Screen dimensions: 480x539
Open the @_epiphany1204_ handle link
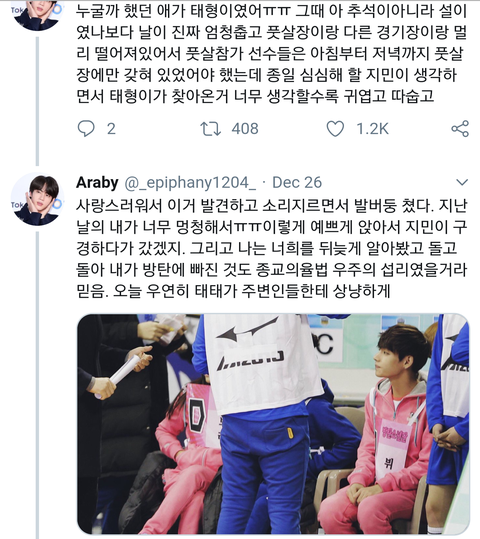(x=190, y=183)
